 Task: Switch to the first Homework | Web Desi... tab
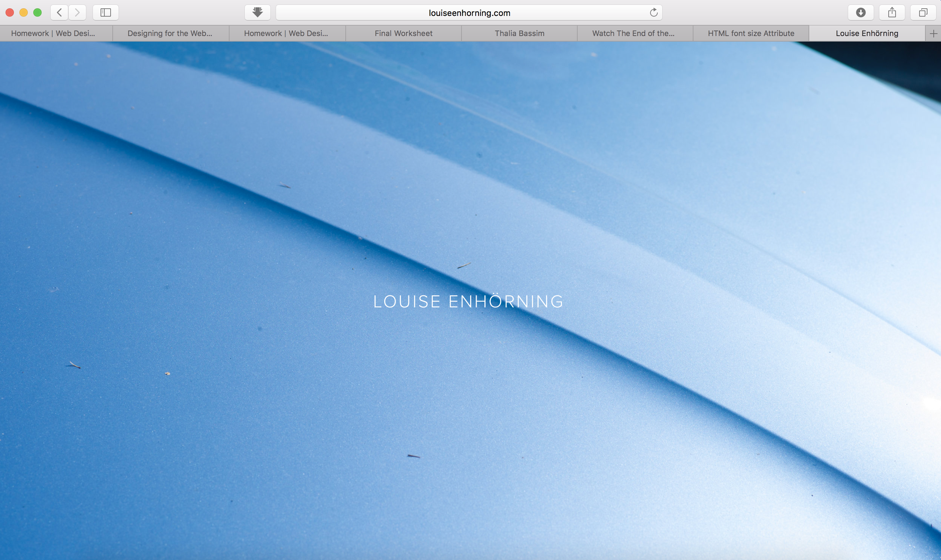coord(56,33)
